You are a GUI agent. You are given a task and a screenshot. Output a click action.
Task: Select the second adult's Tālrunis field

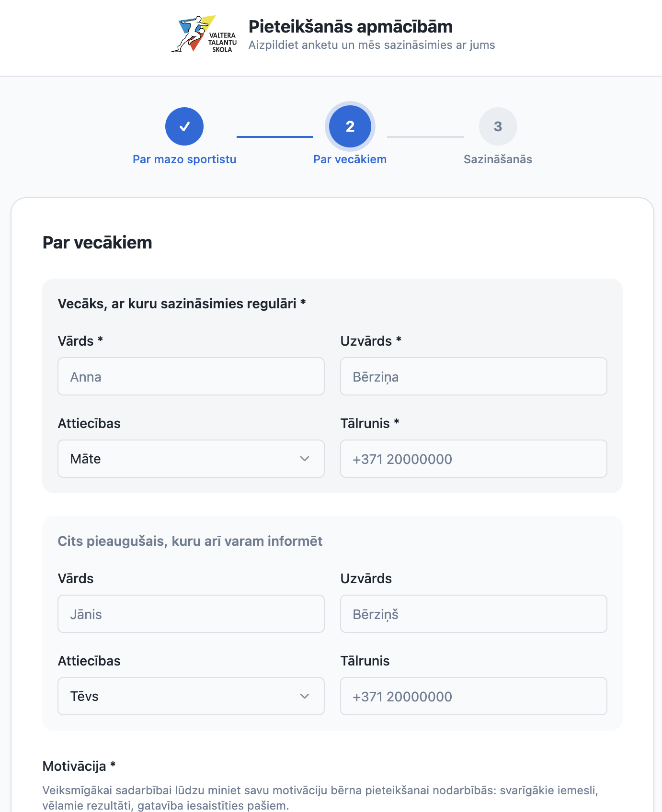coord(474,696)
